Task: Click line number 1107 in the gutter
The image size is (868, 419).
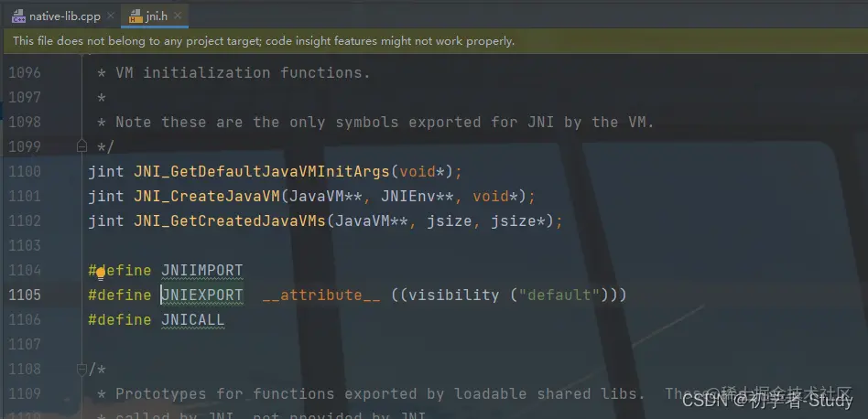Action: (x=25, y=344)
